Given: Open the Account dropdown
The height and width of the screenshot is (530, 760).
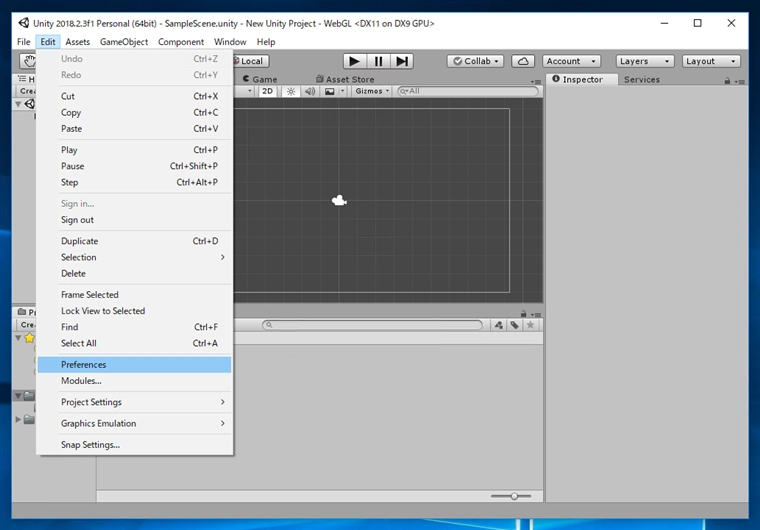Looking at the screenshot, I should [571, 61].
